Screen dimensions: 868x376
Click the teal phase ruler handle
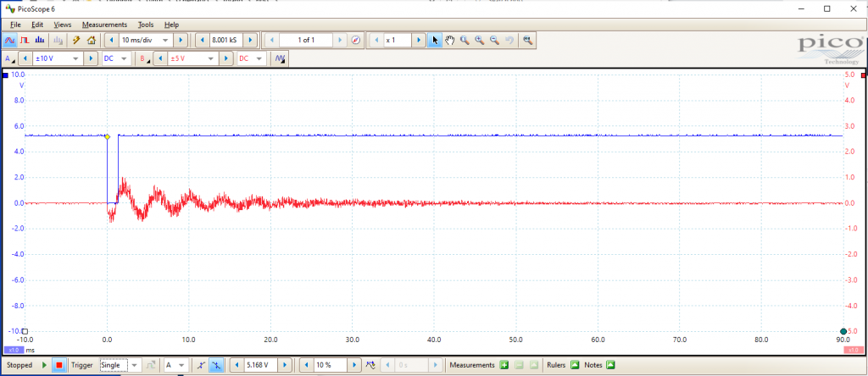pyautogui.click(x=843, y=331)
